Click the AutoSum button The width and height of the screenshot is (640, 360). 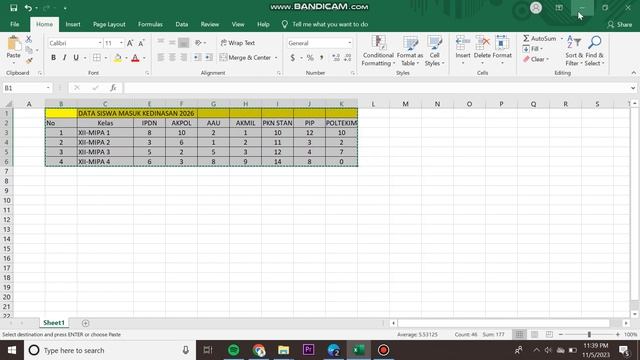[540, 38]
